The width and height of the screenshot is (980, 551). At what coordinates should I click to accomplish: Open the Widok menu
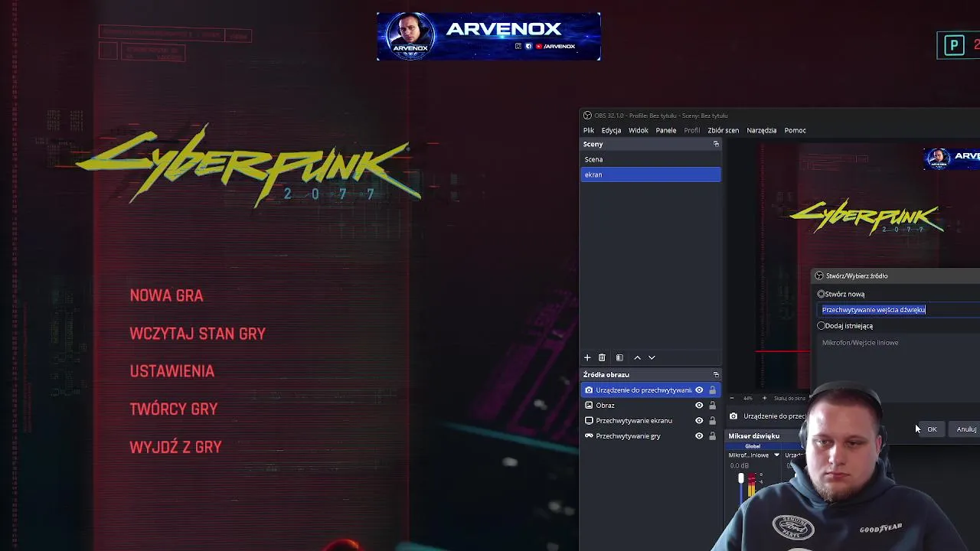(x=639, y=130)
